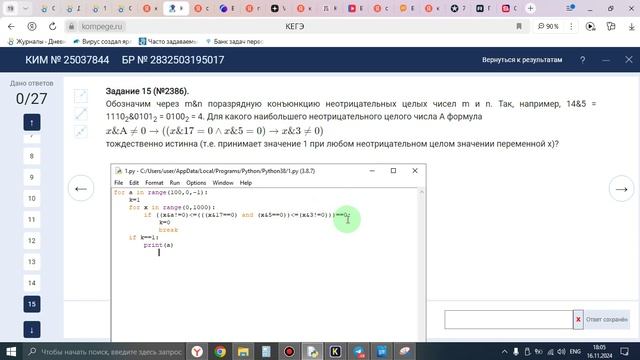The image size is (640, 360).
Task: Open downloads arrow icon in browser toolbar
Action: click(631, 27)
